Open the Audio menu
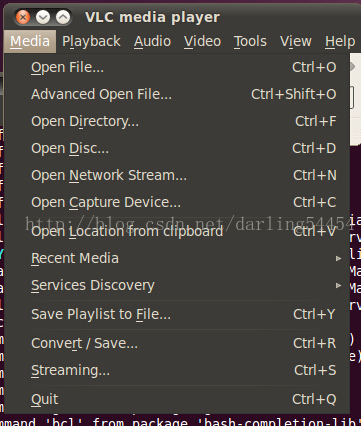 (152, 42)
